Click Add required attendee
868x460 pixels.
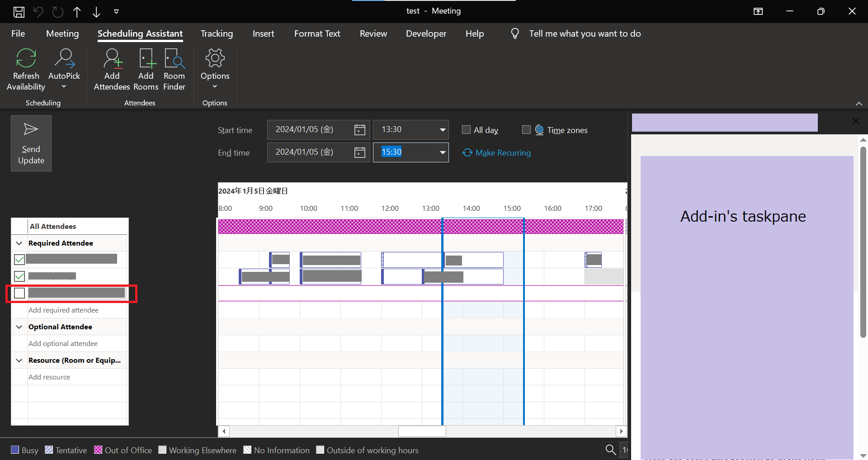pos(63,310)
